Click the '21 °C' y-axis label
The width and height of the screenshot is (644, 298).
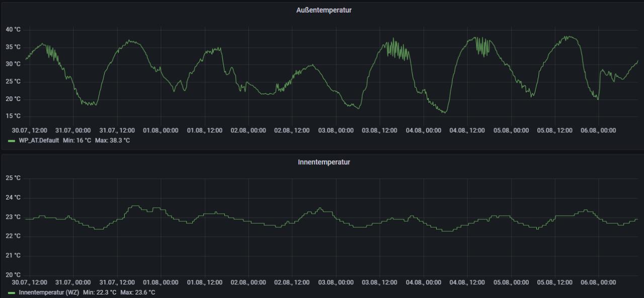click(13, 256)
